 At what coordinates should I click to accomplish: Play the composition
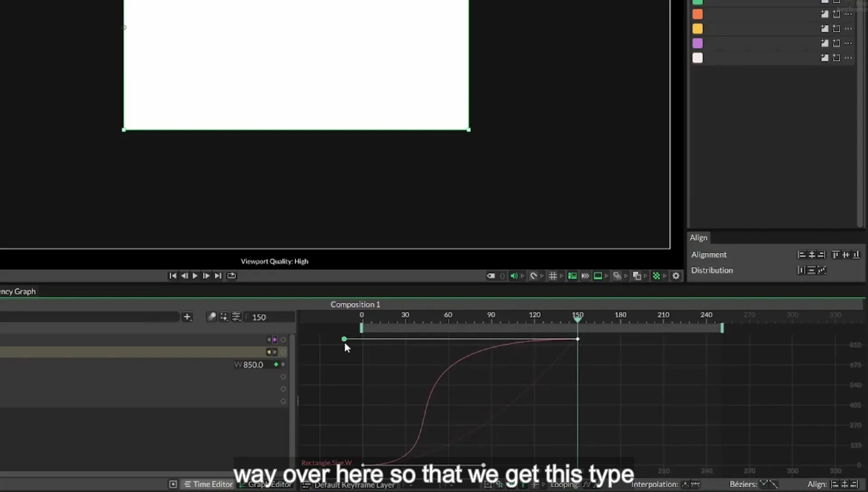(195, 276)
